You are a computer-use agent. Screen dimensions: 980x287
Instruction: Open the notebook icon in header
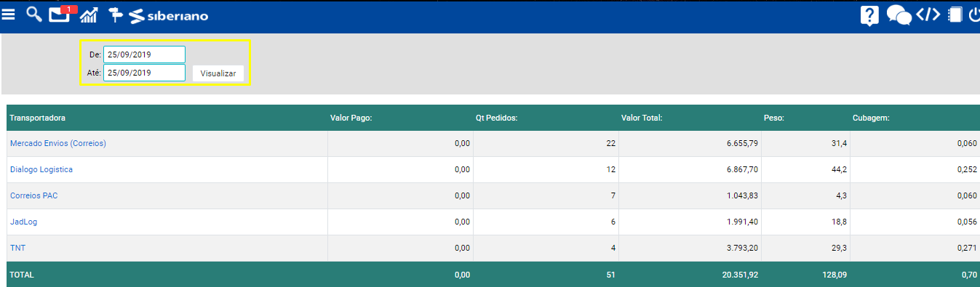[x=955, y=15]
